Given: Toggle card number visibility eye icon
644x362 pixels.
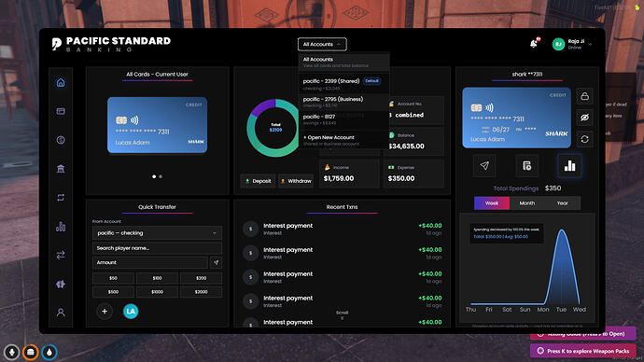Looking at the screenshot, I should 584,118.
